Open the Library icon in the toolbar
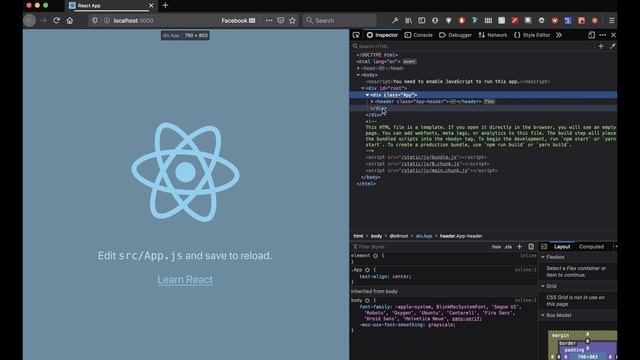640x360 pixels. (408, 20)
